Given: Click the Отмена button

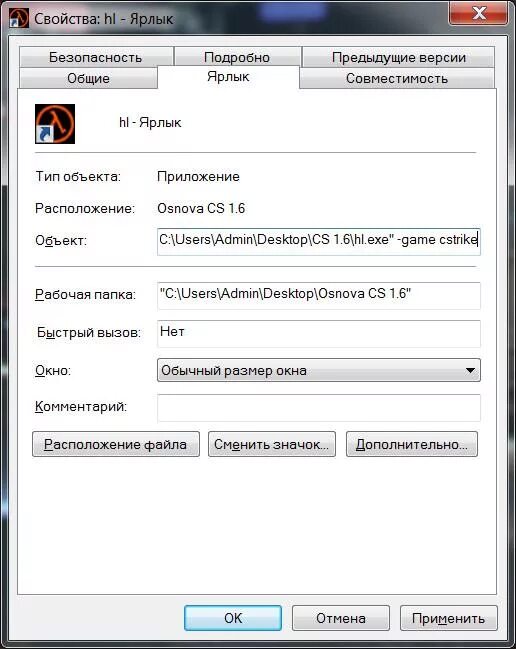Looking at the screenshot, I should pos(341,618).
